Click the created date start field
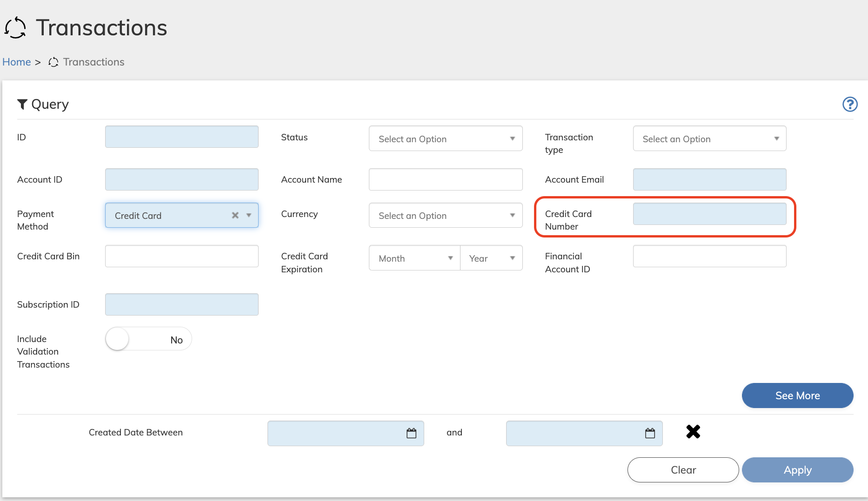The height and width of the screenshot is (501, 868). point(346,433)
